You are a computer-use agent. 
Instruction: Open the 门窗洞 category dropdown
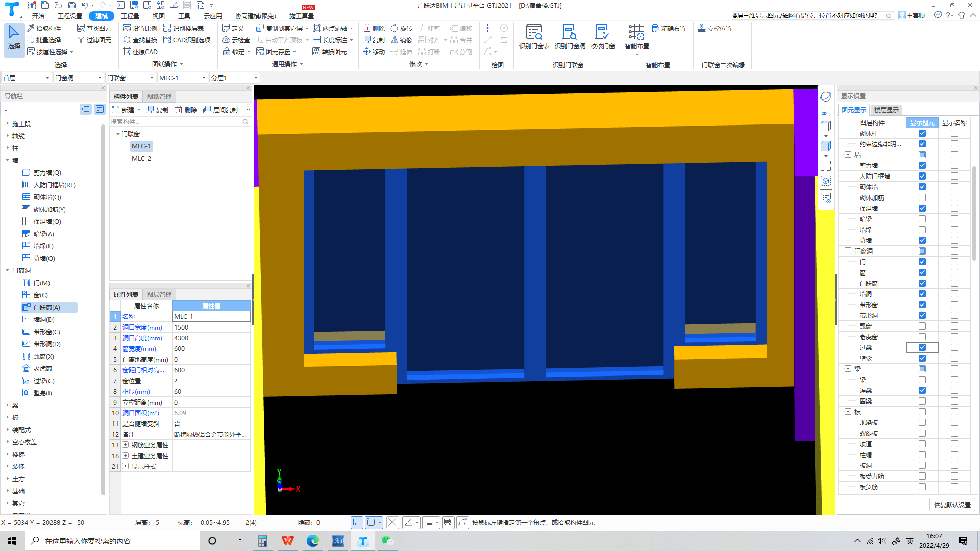[x=79, y=78]
